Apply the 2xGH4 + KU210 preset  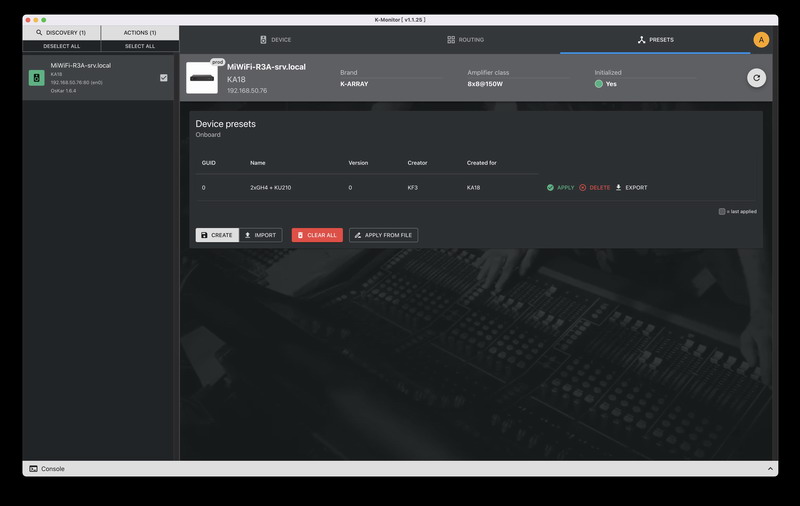pyautogui.click(x=560, y=188)
